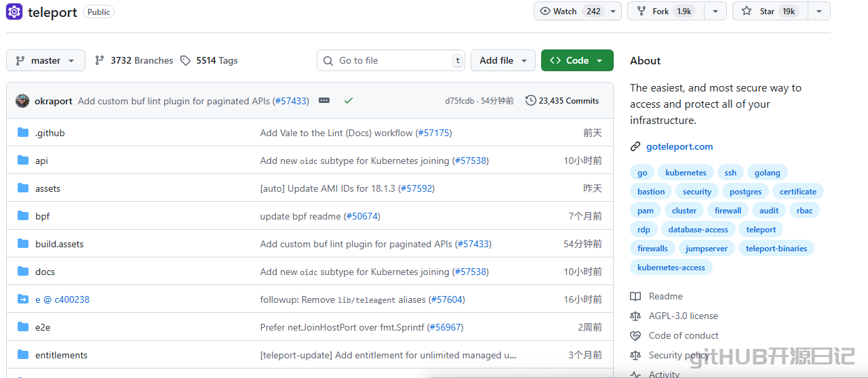Screen dimensions: 868x378
Task: Click okraport's avatar image
Action: (22, 100)
